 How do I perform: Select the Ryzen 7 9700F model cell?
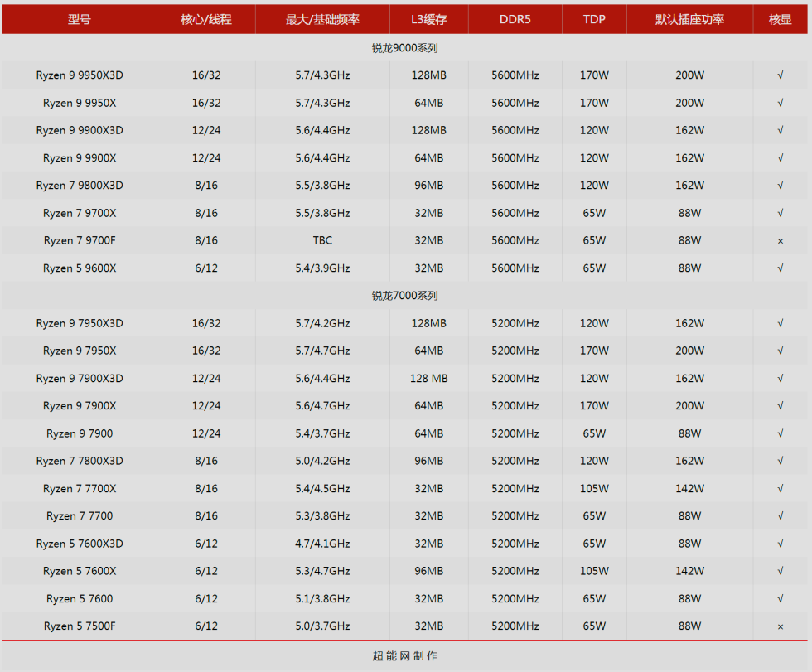(x=80, y=241)
